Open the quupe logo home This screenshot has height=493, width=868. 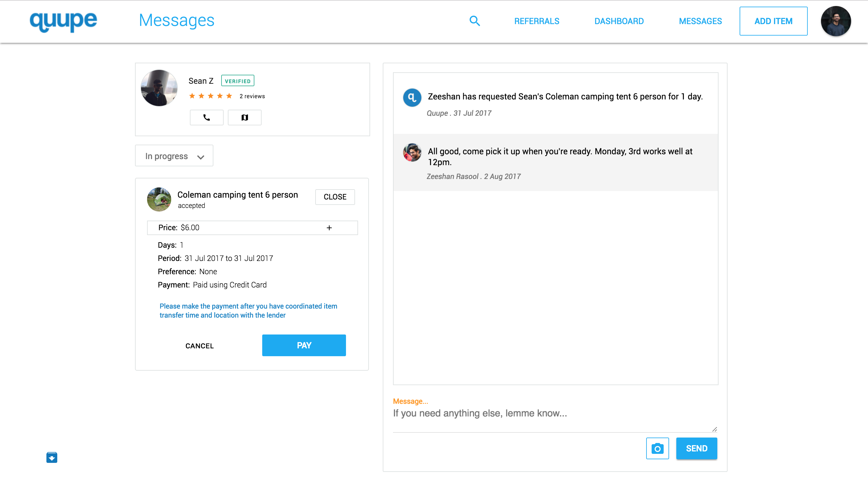point(63,21)
